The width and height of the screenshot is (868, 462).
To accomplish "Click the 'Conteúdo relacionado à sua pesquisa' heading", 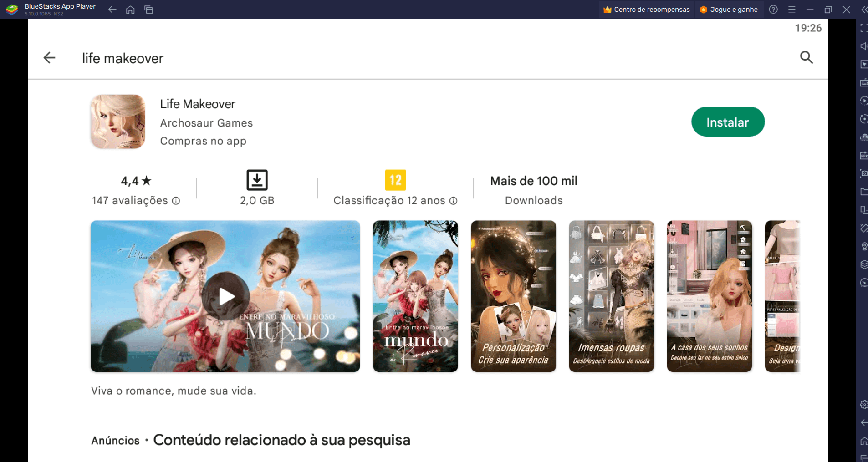I will tap(282, 440).
